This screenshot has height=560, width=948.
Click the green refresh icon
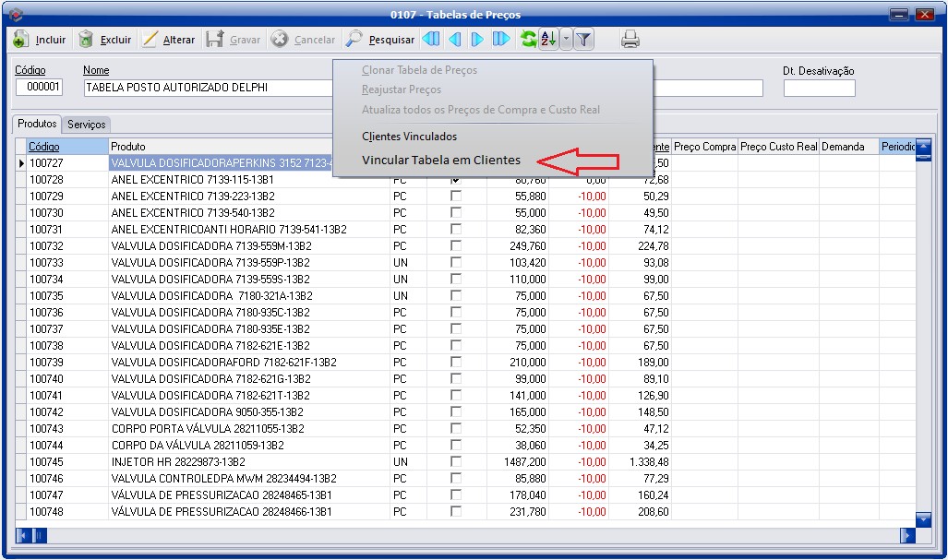click(x=528, y=40)
